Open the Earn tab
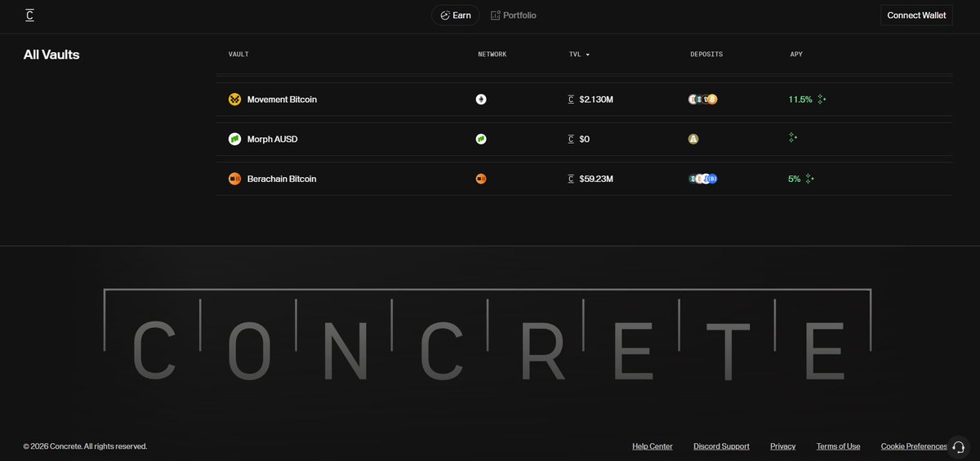The image size is (980, 461). pos(456,16)
